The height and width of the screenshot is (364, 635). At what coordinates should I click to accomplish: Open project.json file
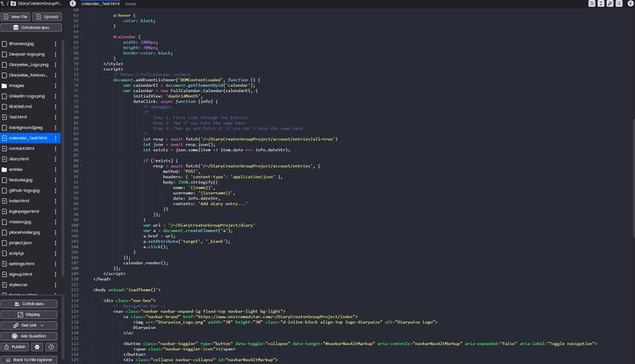(x=20, y=243)
